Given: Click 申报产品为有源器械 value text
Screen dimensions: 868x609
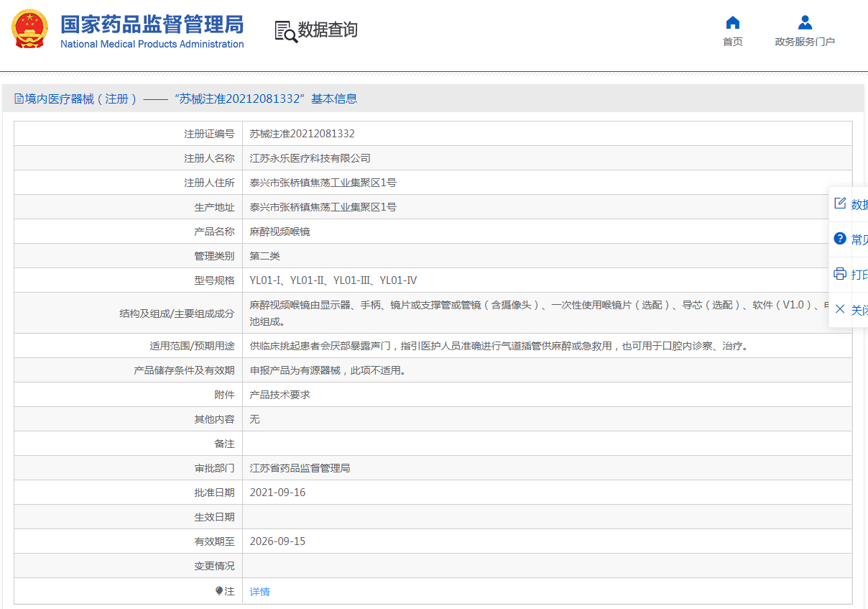Looking at the screenshot, I should 328,370.
